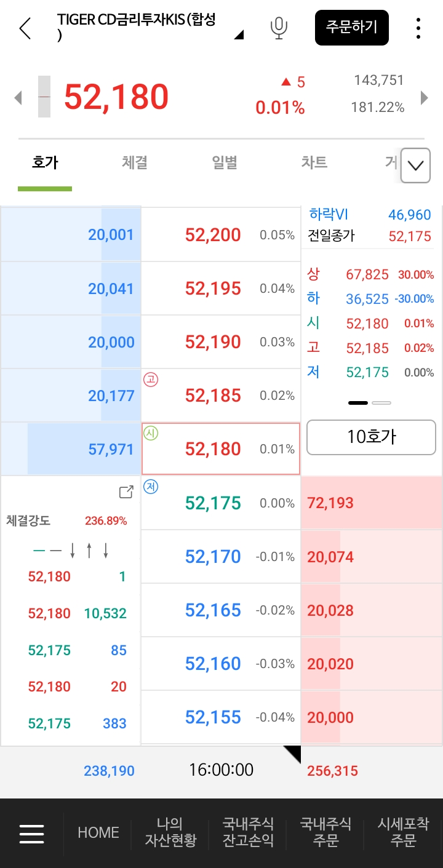
Task: Select bid price 52,175
Action: pos(221,503)
